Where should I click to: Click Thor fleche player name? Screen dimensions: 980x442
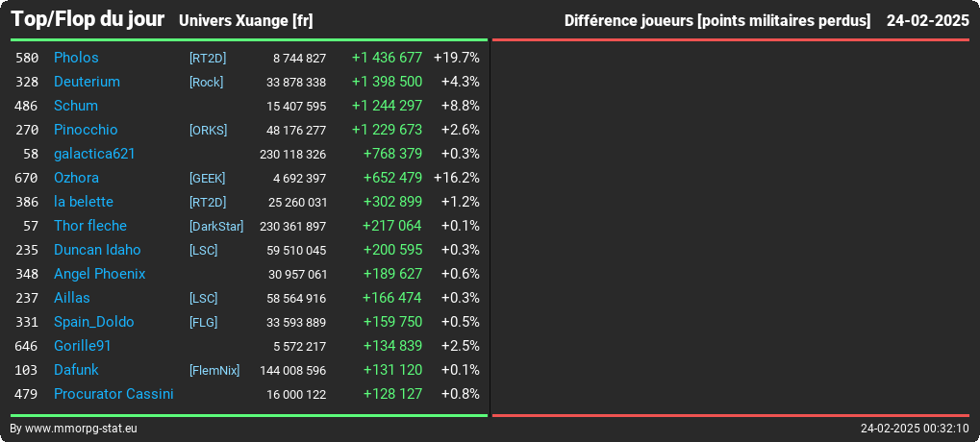(90, 226)
